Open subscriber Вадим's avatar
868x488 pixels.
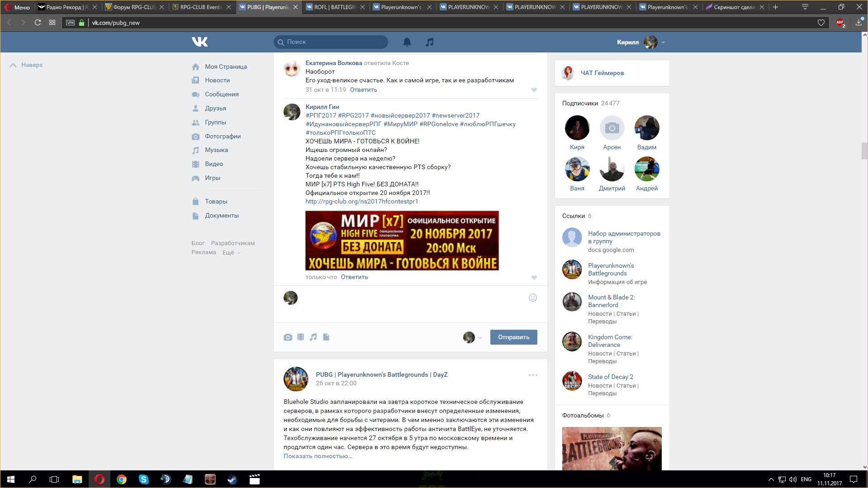(x=647, y=128)
